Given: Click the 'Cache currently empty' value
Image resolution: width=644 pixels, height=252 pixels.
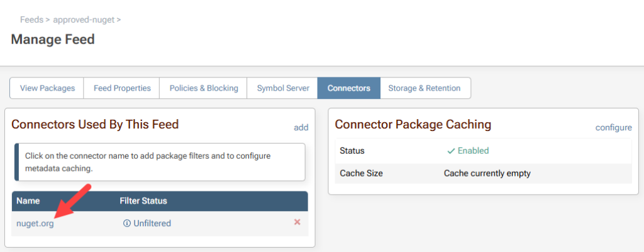Looking at the screenshot, I should [487, 173].
